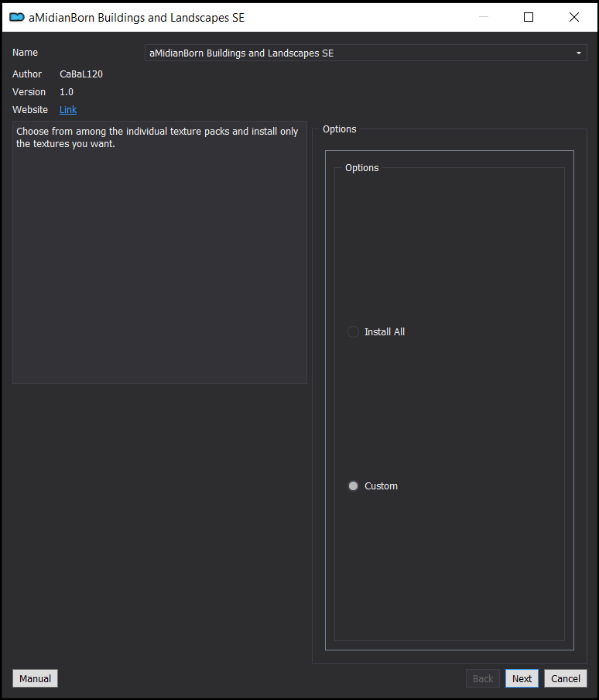Select the Custom radio button
The height and width of the screenshot is (700, 599).
[x=353, y=486]
